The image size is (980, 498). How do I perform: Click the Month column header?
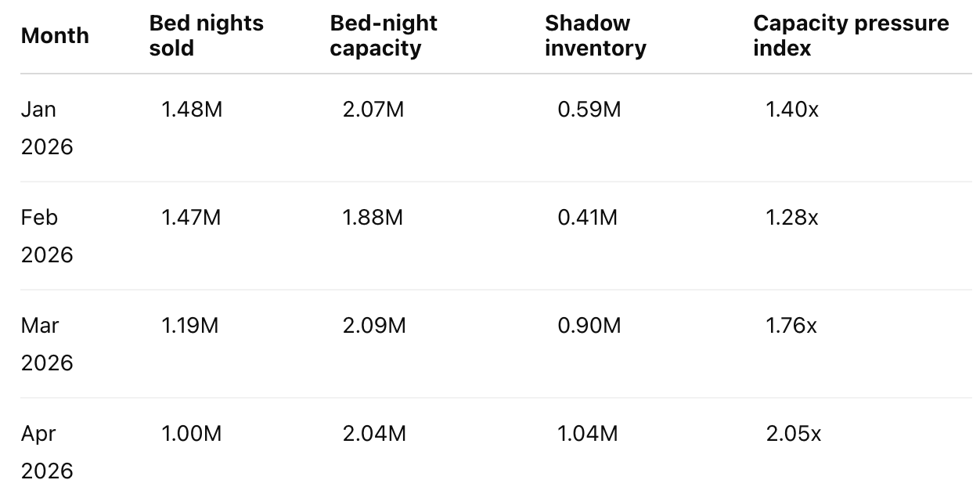(55, 36)
